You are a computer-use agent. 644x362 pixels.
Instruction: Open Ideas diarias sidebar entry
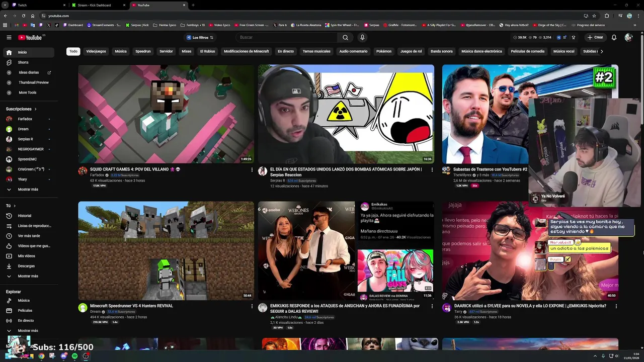28,72
